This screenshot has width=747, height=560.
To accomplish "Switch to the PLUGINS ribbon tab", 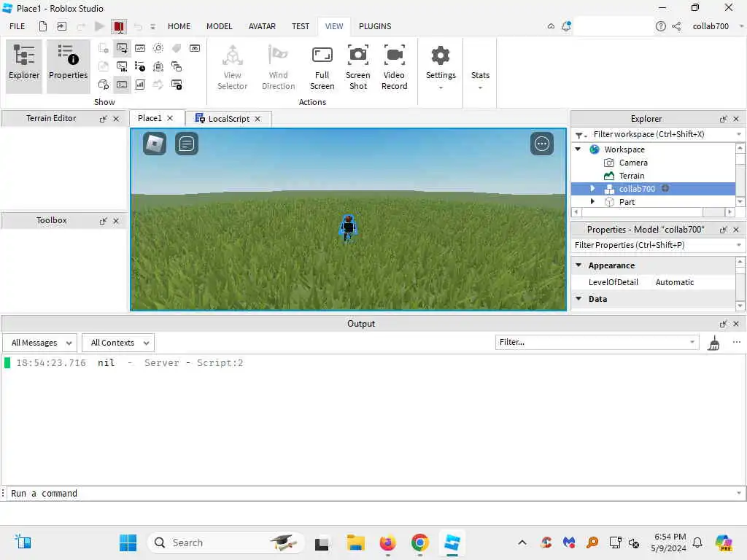I will [375, 26].
